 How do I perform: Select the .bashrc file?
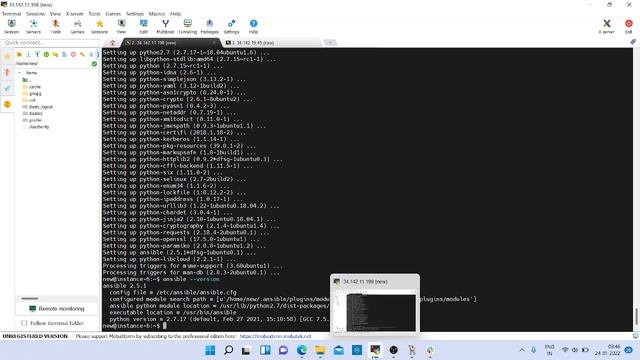[x=33, y=113]
